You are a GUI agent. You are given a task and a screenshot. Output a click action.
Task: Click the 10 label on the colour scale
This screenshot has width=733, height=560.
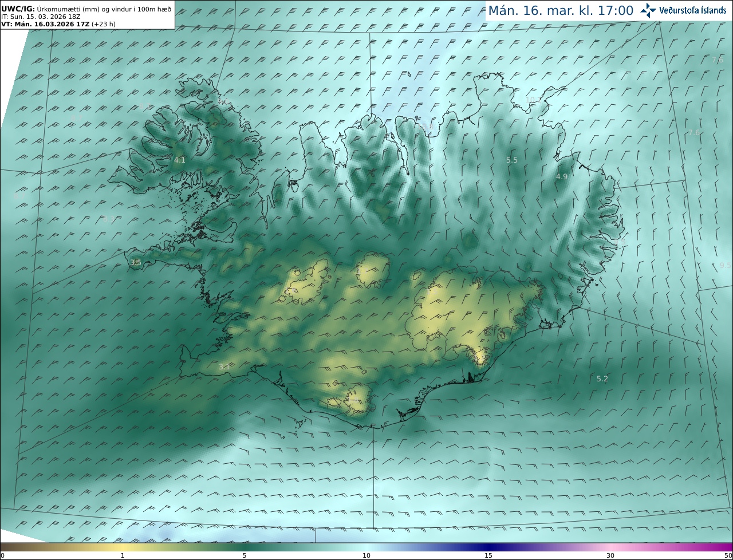(366, 555)
